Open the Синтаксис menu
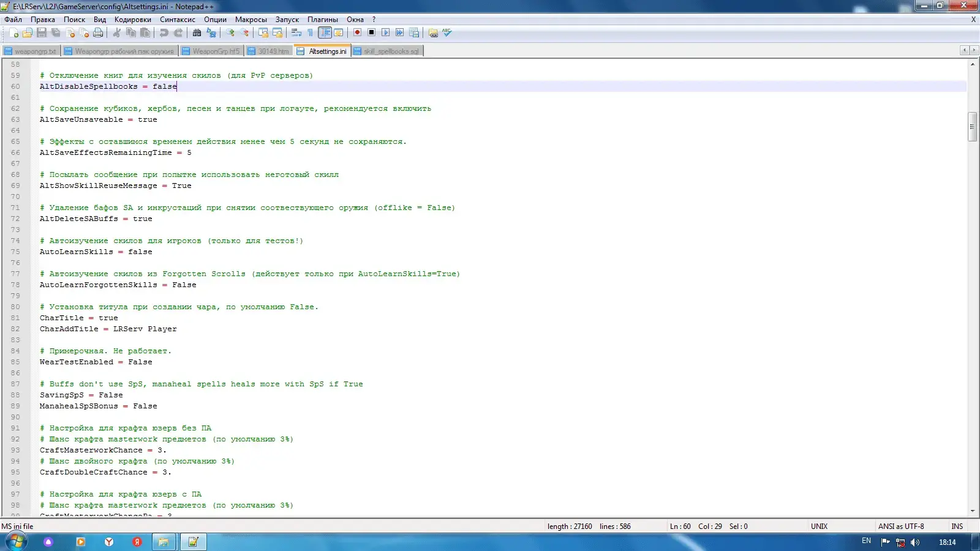Image resolution: width=980 pixels, height=551 pixels. pos(178,20)
